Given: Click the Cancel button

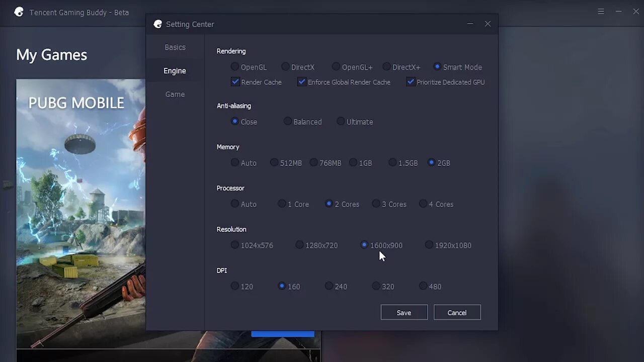Looking at the screenshot, I should coord(457,312).
